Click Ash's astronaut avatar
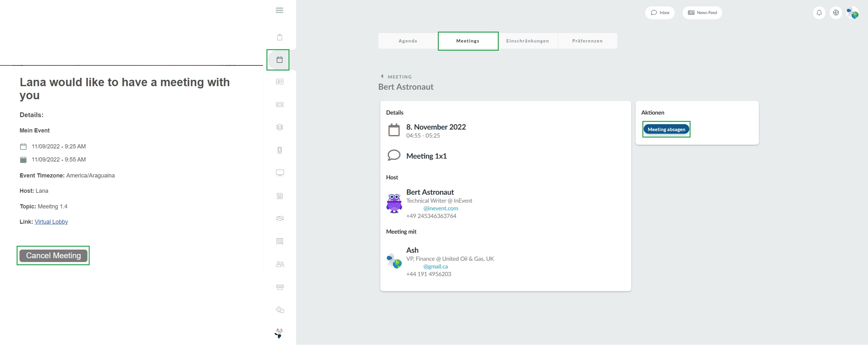 tap(394, 261)
